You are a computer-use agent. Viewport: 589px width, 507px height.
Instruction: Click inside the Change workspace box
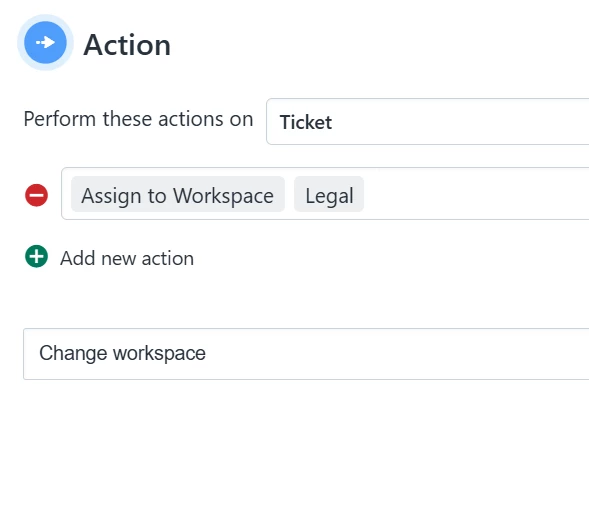(x=306, y=354)
